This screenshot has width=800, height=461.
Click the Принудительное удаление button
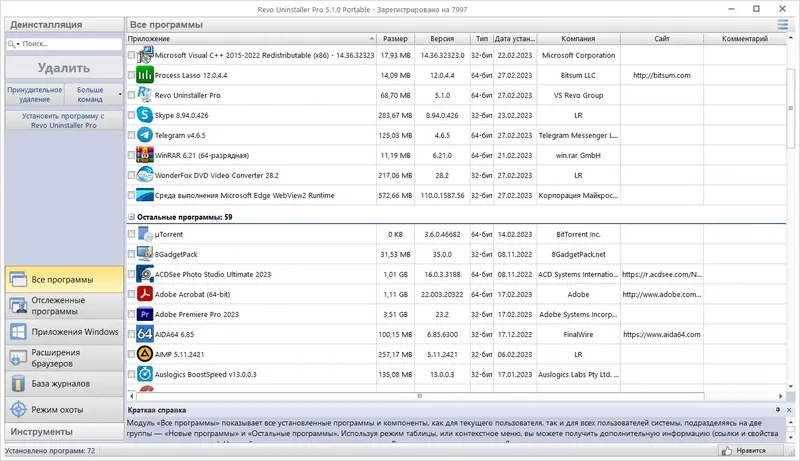(x=35, y=94)
